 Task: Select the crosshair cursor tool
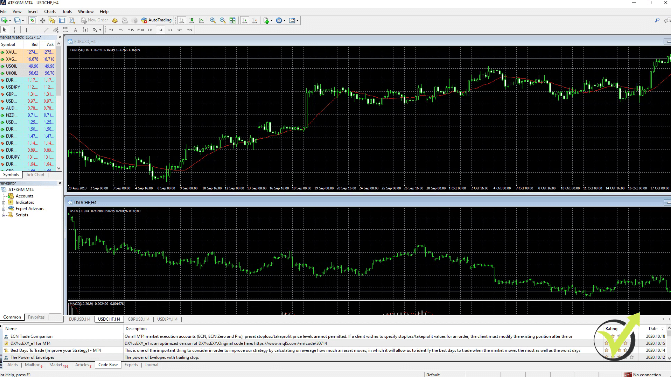click(x=14, y=30)
